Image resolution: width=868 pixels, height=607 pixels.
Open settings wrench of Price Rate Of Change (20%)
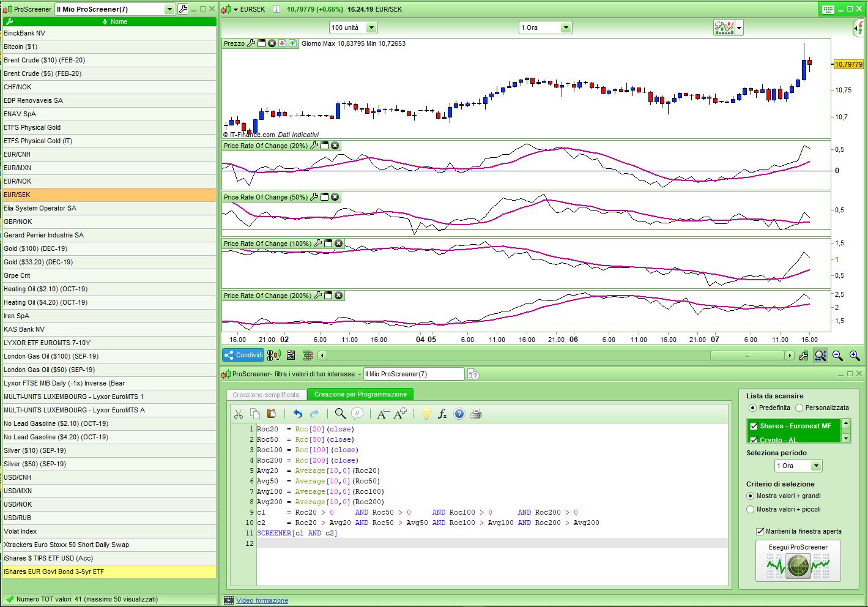click(x=314, y=146)
